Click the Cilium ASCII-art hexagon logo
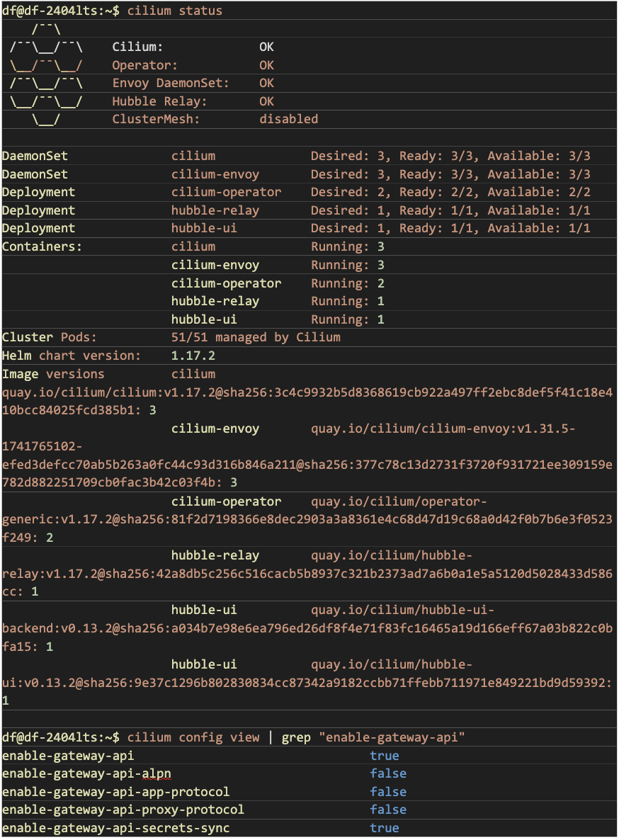 46,74
